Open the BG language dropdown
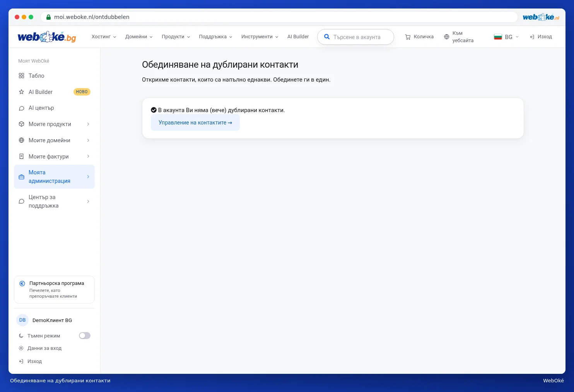The height and width of the screenshot is (392, 574). (x=506, y=37)
